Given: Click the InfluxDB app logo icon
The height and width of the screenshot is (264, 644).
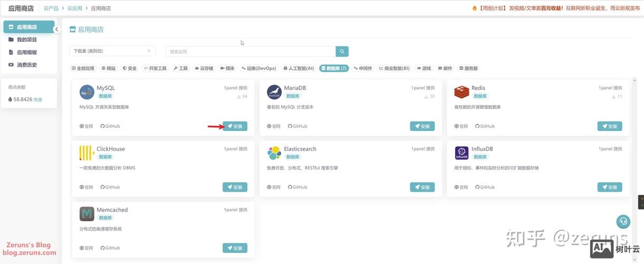Looking at the screenshot, I should click(x=462, y=153).
